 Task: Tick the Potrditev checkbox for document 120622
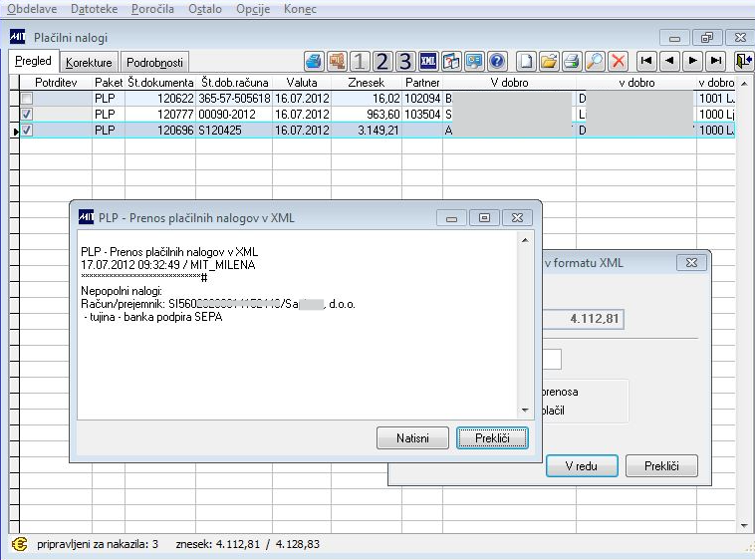click(27, 99)
